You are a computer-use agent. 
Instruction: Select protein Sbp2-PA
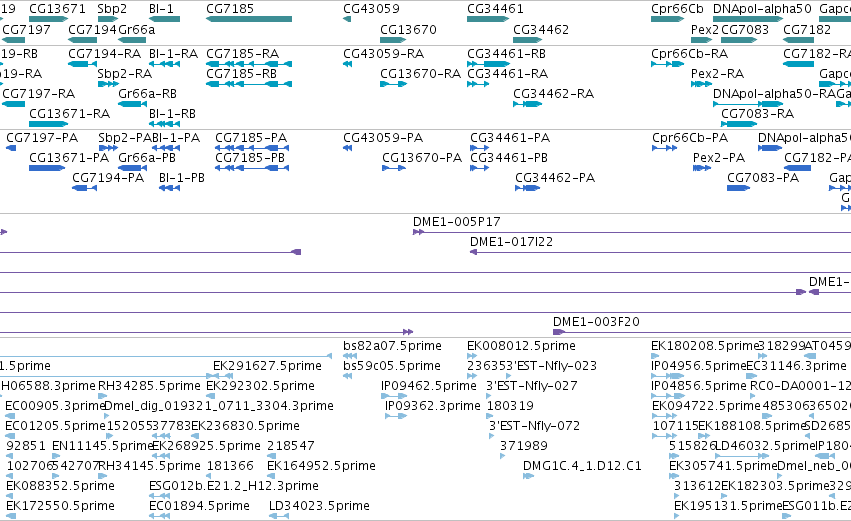click(108, 148)
